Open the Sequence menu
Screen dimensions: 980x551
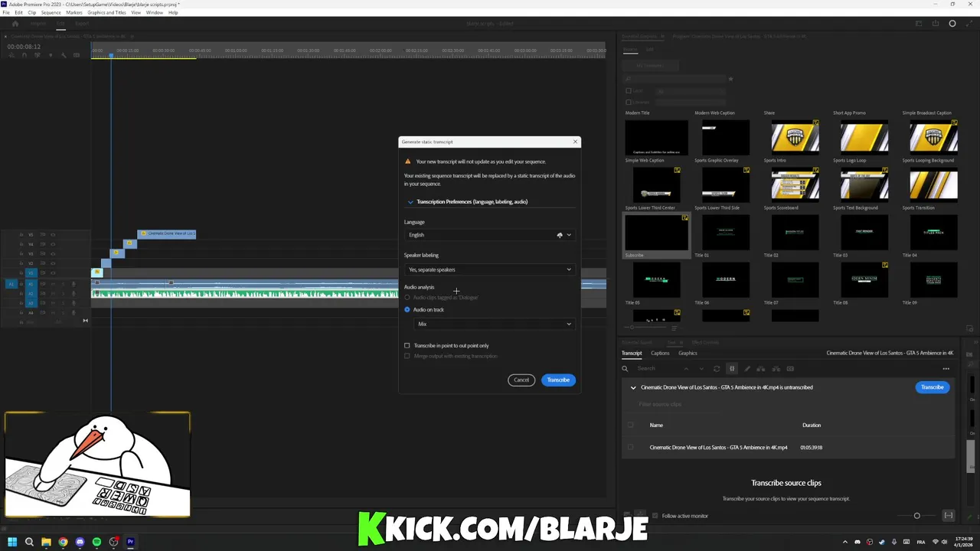(51, 13)
